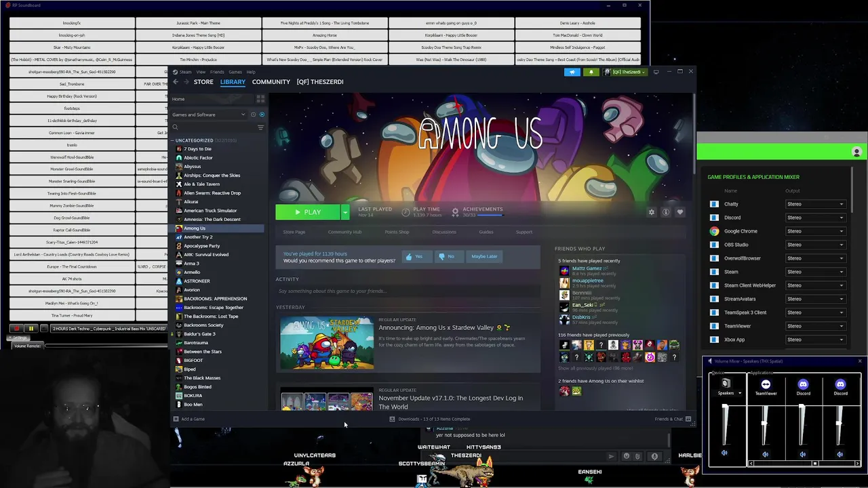Open the Among Us x Stardew Valley announcement
This screenshot has width=868, height=488.
coord(436,328)
